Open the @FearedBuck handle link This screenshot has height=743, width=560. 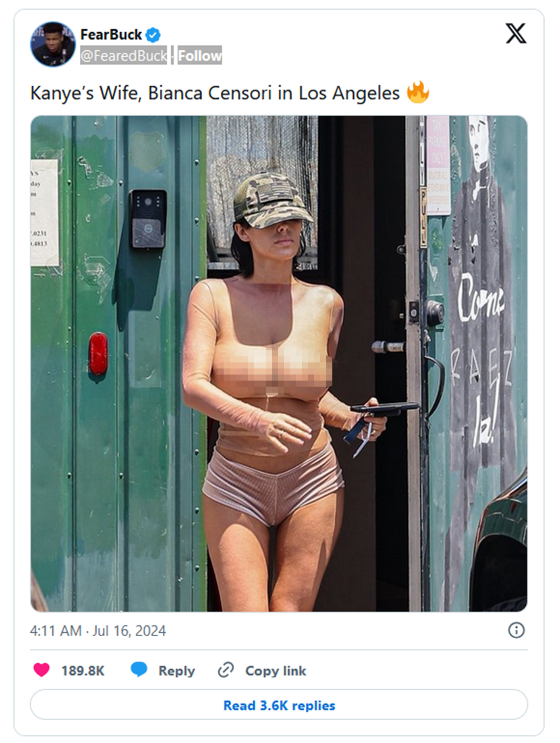pos(123,56)
